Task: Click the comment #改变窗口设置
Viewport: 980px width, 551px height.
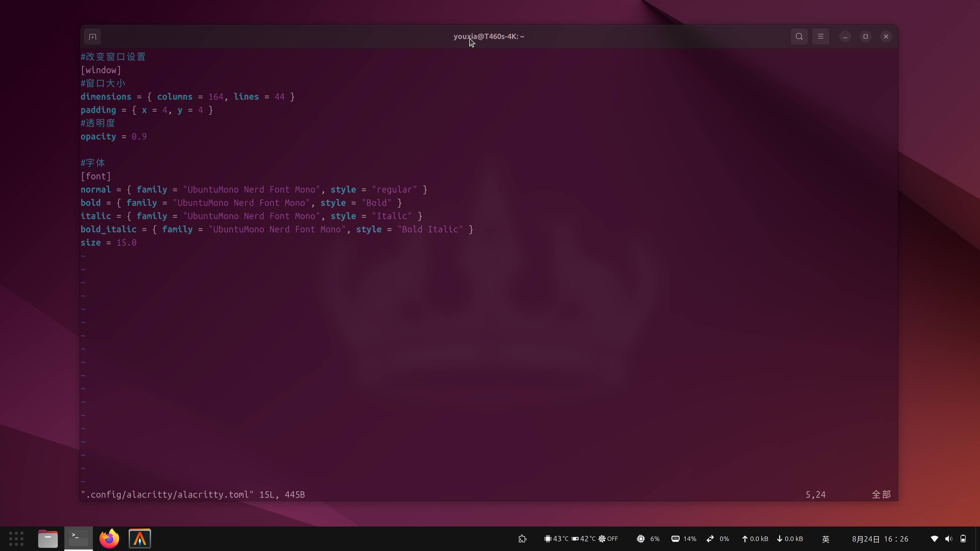Action: (113, 57)
